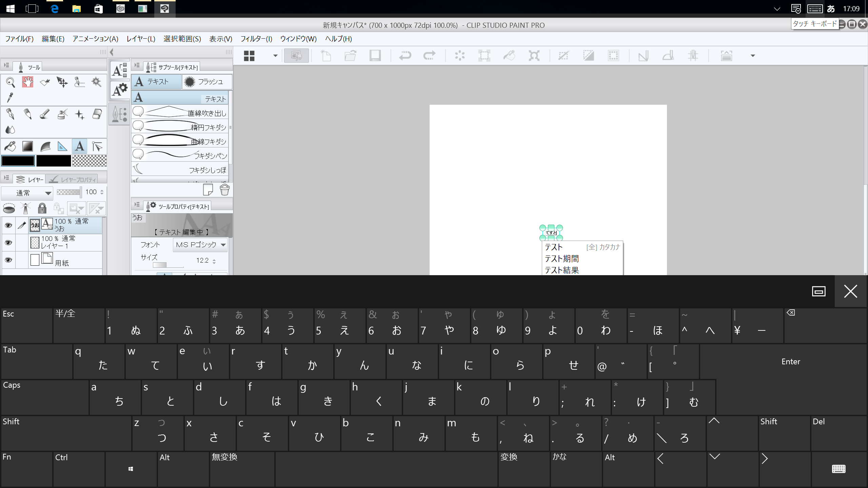Click the transparent color swatch
Viewport: 868px width, 488px height.
[90, 161]
